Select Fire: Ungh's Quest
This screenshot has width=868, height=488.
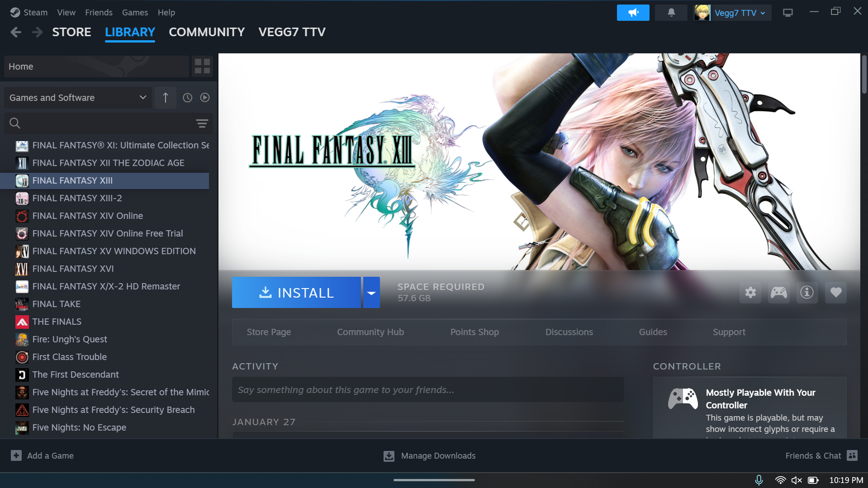(104, 339)
